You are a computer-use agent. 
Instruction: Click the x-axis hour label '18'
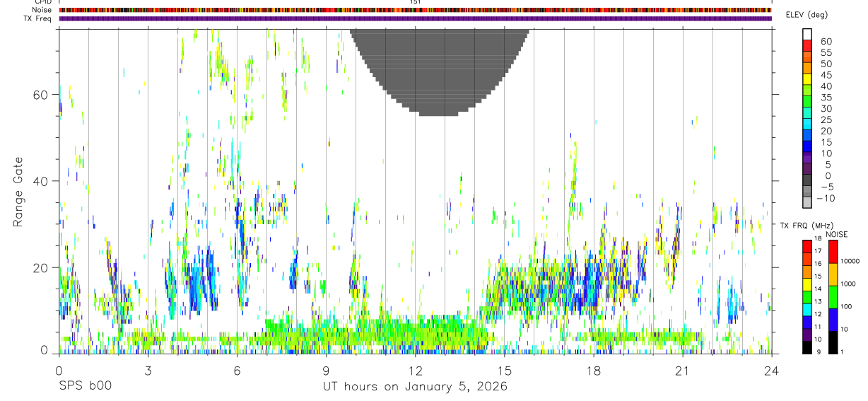(593, 371)
